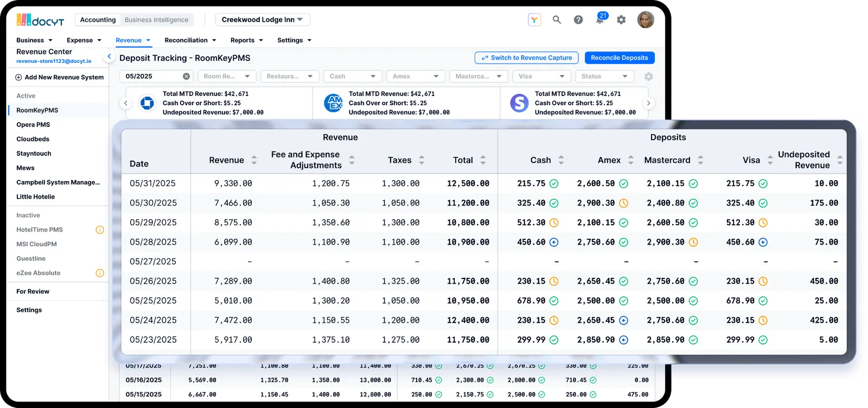Sort by Revenue column arrows
The image size is (868, 408).
point(254,160)
